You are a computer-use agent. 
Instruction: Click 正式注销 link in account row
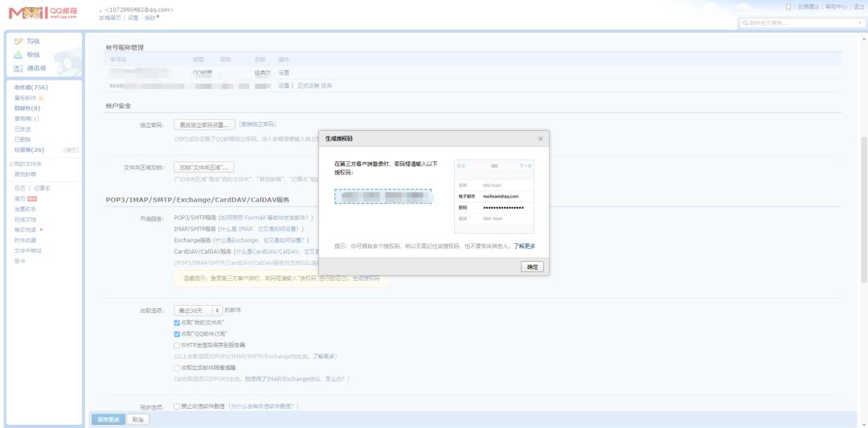tap(309, 86)
